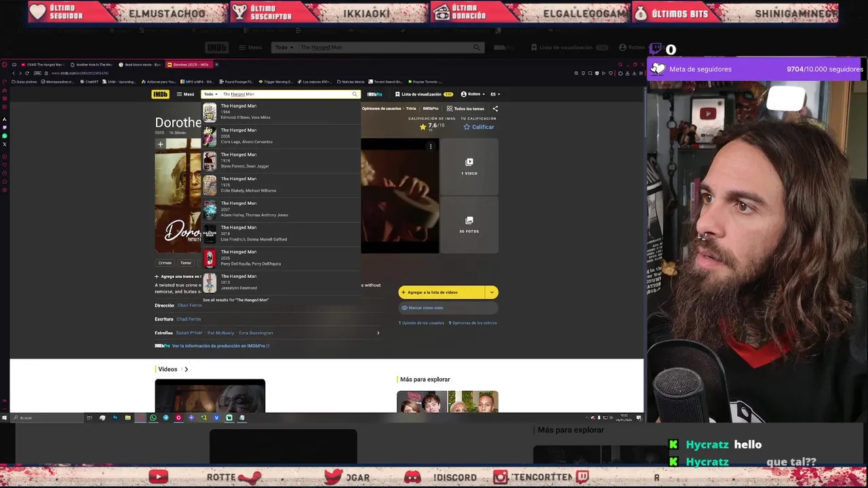This screenshot has height=488, width=868.
Task: Open the Moviesparadise bookmark
Action: click(59, 82)
